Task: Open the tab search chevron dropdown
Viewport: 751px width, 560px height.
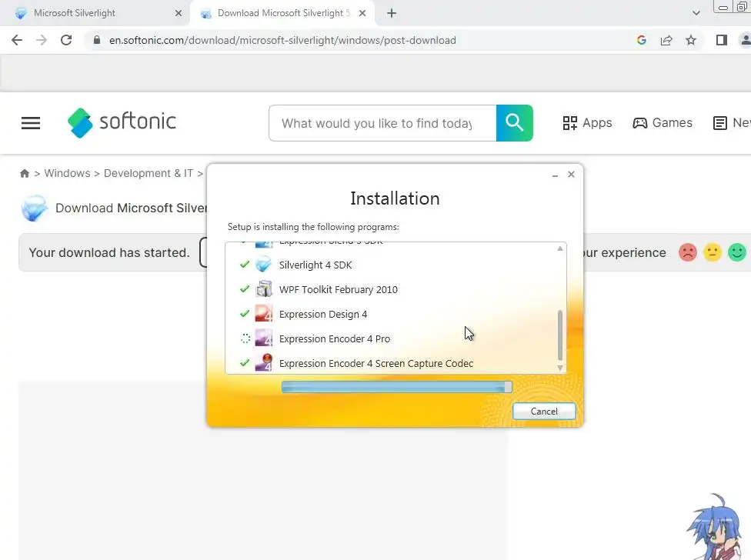Action: (696, 13)
